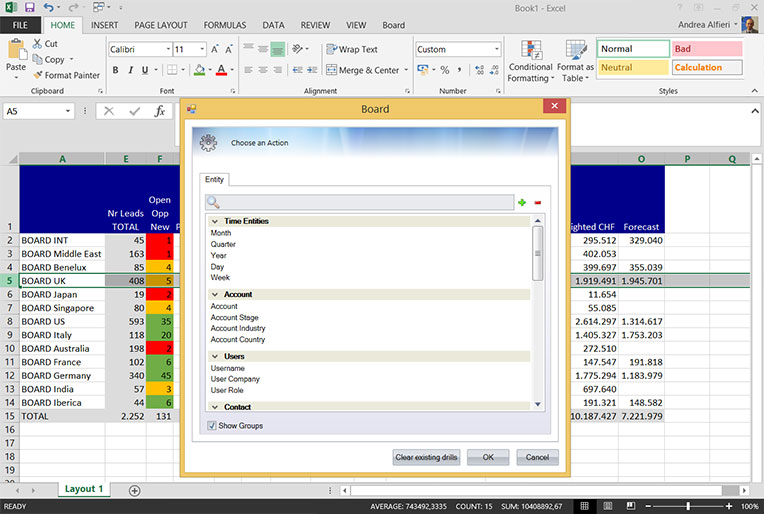Image resolution: width=764 pixels, height=514 pixels.
Task: Select the Quarter entity
Action: coord(223,244)
